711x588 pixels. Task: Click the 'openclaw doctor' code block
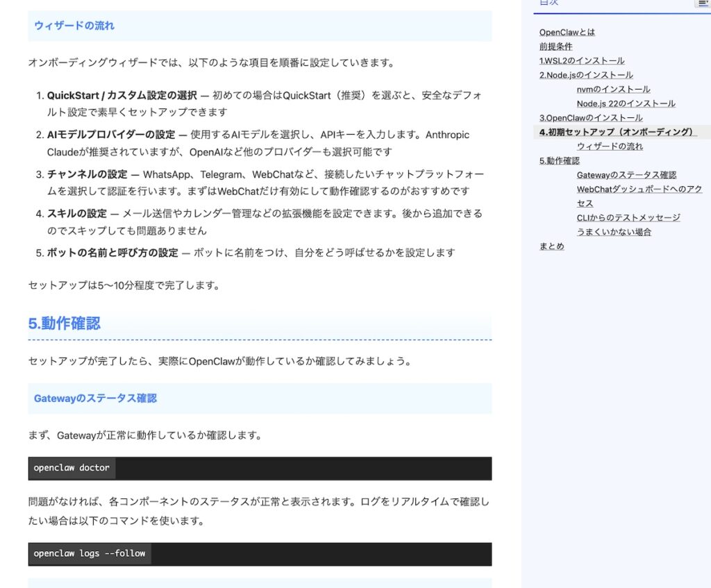pyautogui.click(x=72, y=468)
